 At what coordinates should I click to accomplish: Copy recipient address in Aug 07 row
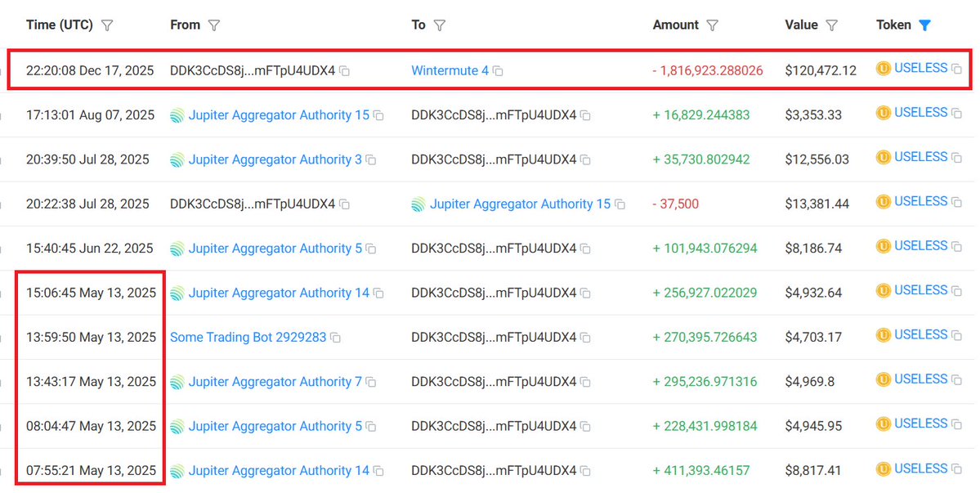coord(585,115)
